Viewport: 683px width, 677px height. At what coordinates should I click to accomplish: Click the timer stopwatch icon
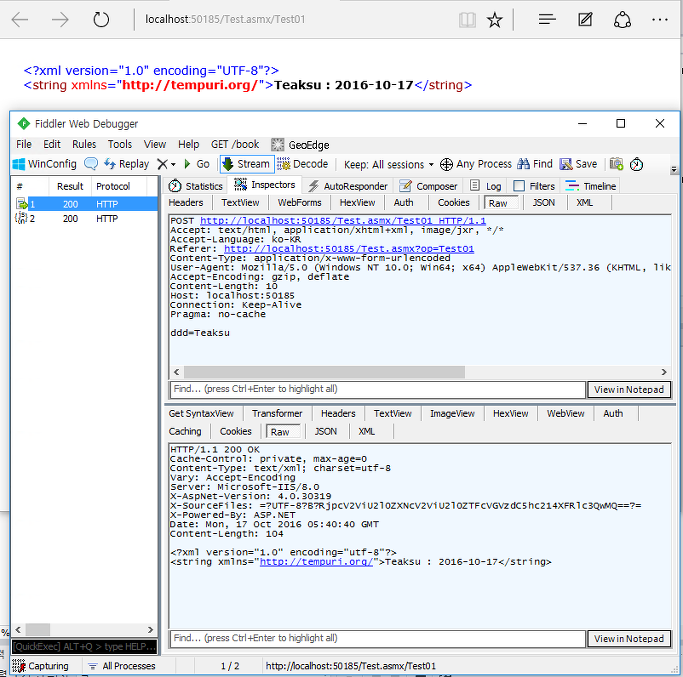pyautogui.click(x=636, y=164)
